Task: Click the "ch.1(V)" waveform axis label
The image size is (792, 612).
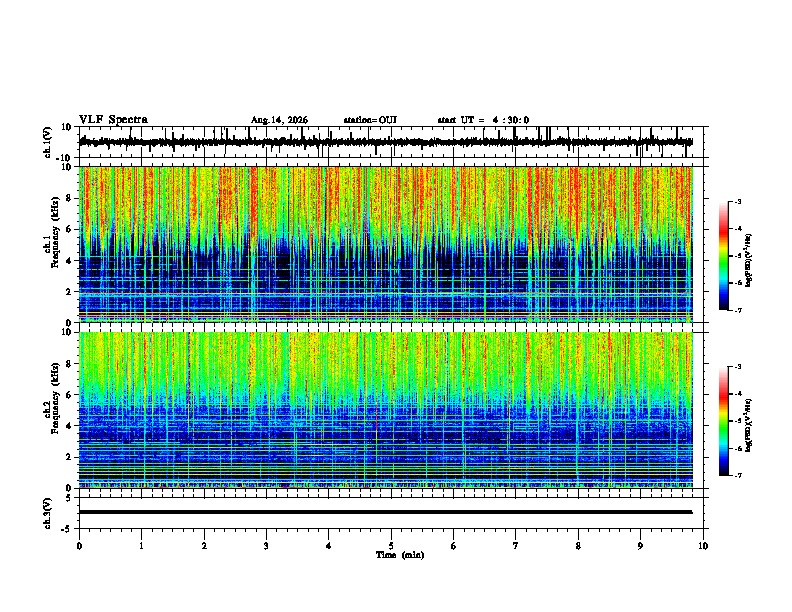Action: [x=48, y=142]
